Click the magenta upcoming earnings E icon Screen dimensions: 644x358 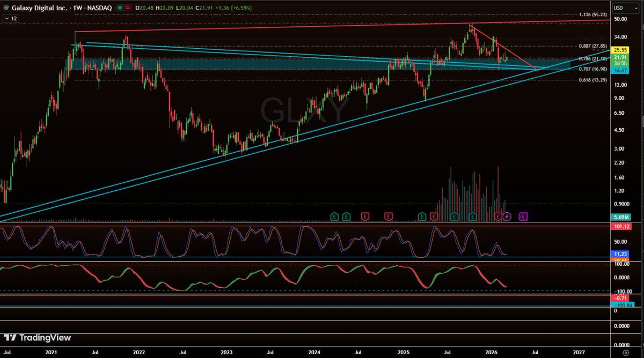[x=523, y=217]
